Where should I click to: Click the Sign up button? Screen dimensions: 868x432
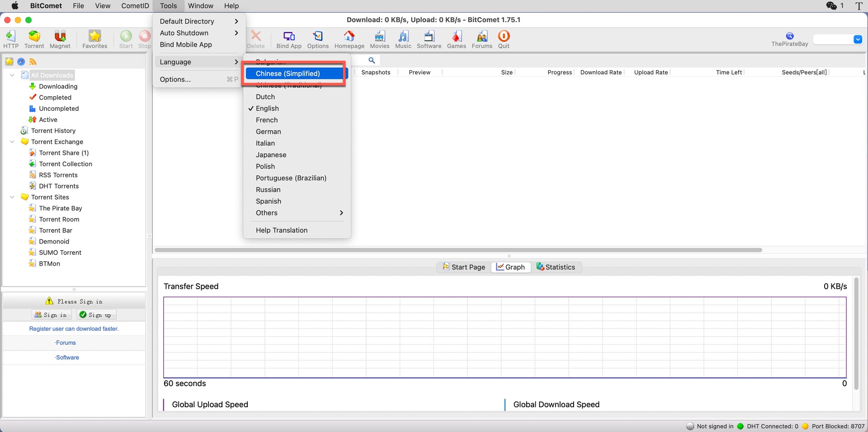96,315
